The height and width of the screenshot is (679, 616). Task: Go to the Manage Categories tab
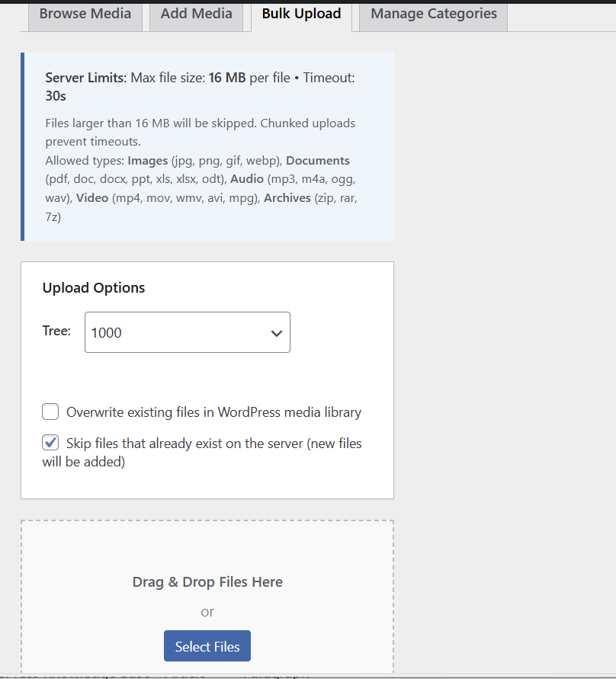[x=433, y=14]
